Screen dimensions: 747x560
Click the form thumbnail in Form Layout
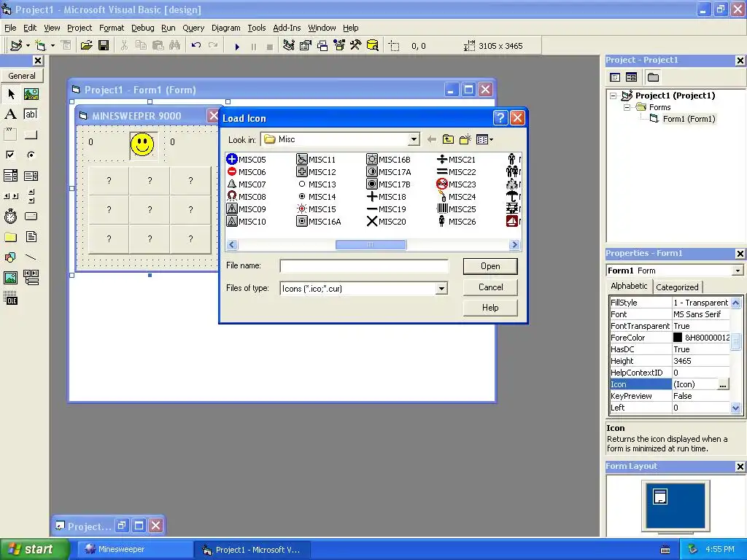pos(659,497)
